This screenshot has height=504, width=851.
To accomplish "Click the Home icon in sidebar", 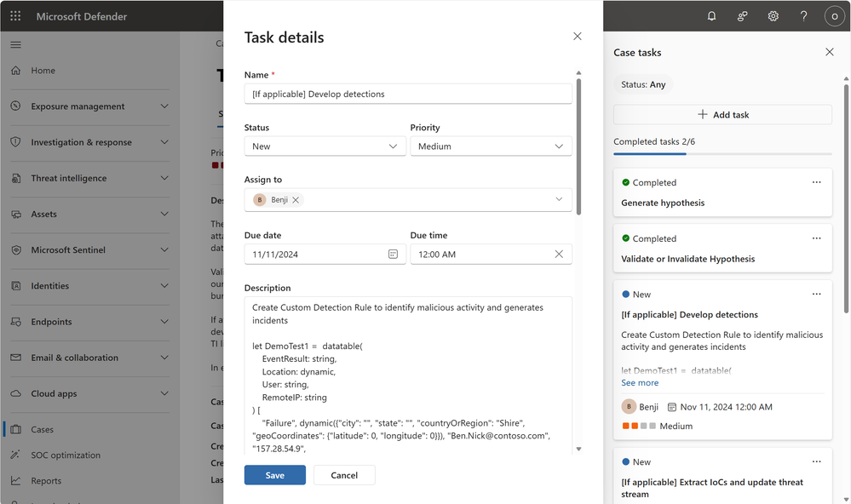I will click(15, 71).
